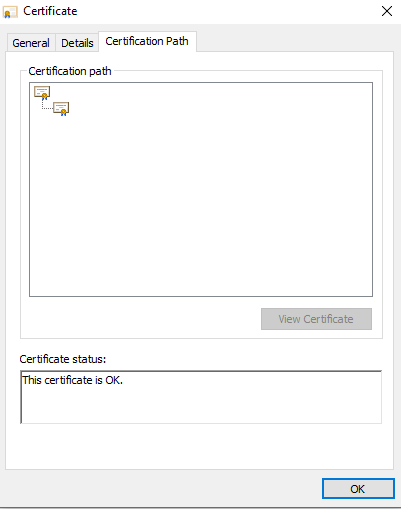Click the 'This certificate is OK.' text
Image resolution: width=401 pixels, height=509 pixels.
click(x=72, y=380)
